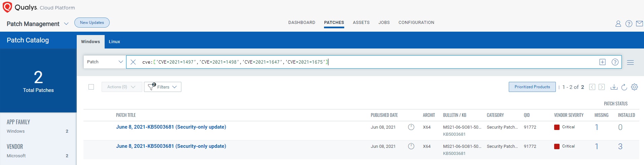Expand the Patch Management module dropdown
Viewport: 644px width, 165px height.
tap(66, 24)
